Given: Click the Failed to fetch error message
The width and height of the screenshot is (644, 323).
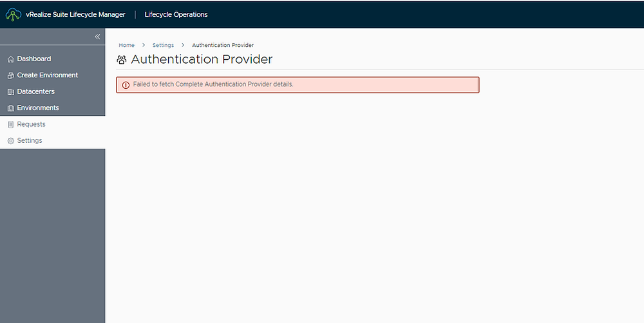Looking at the screenshot, I should tap(213, 84).
